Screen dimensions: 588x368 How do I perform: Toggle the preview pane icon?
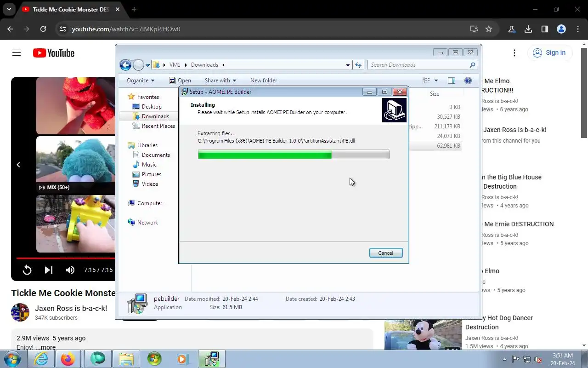(x=452, y=80)
